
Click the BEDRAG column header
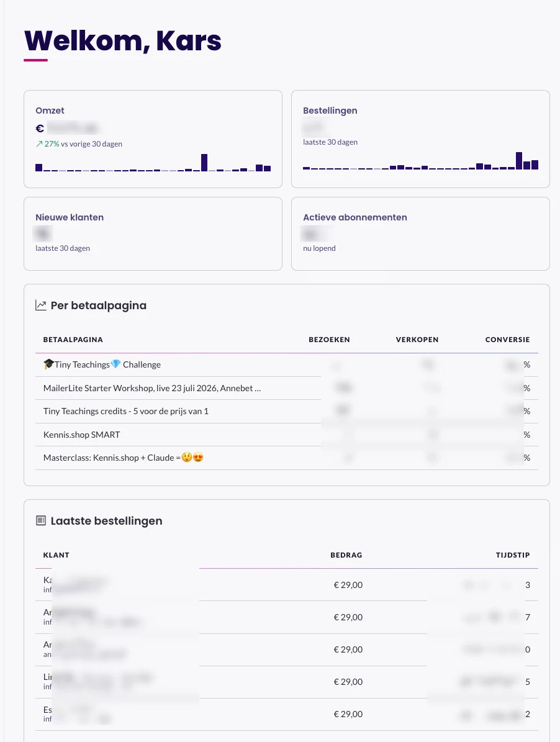(x=346, y=554)
